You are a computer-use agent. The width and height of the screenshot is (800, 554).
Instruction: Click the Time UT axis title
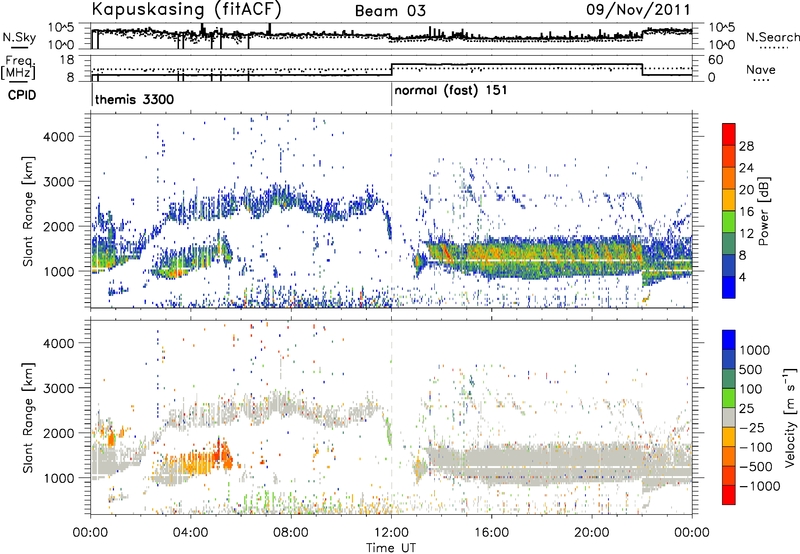391,548
